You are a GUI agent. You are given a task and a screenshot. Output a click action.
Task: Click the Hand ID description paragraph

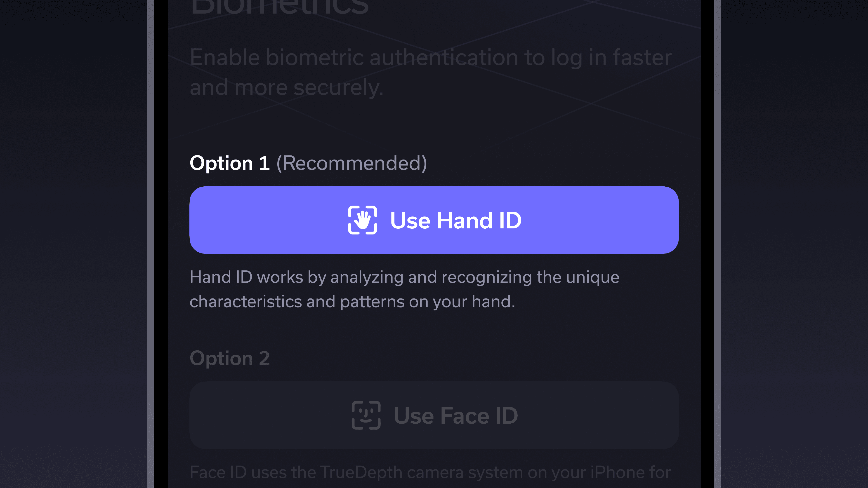tap(404, 289)
